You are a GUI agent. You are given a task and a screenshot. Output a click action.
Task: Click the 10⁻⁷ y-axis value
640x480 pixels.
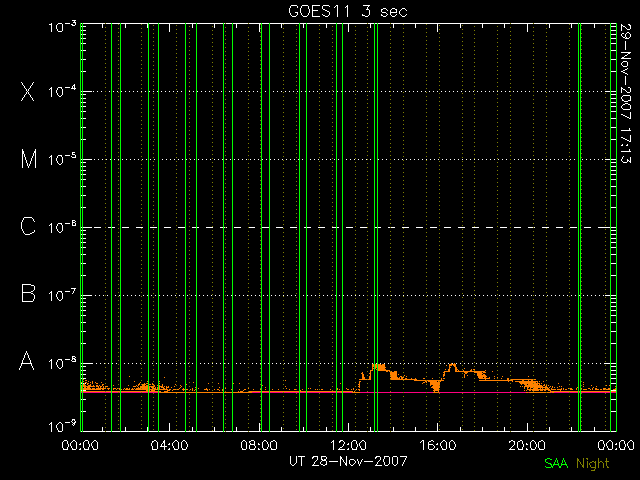click(62, 295)
